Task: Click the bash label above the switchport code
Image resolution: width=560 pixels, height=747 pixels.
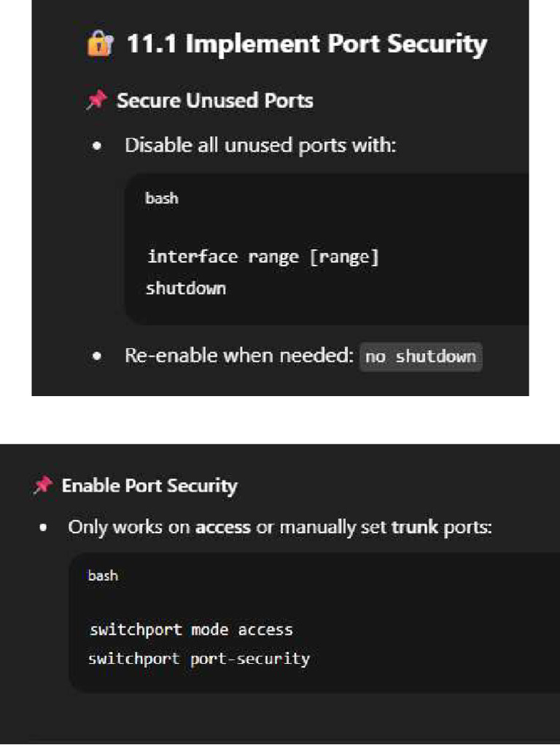Action: (x=103, y=576)
